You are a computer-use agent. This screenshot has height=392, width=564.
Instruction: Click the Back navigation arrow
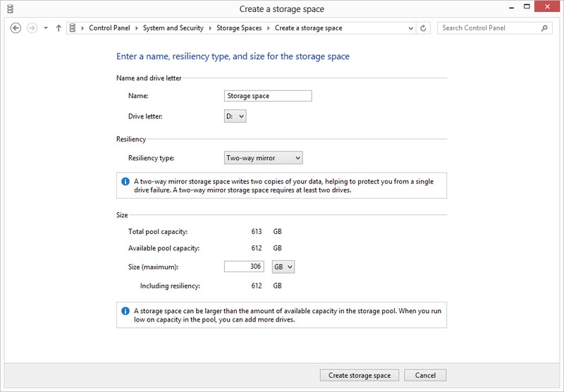(x=16, y=28)
